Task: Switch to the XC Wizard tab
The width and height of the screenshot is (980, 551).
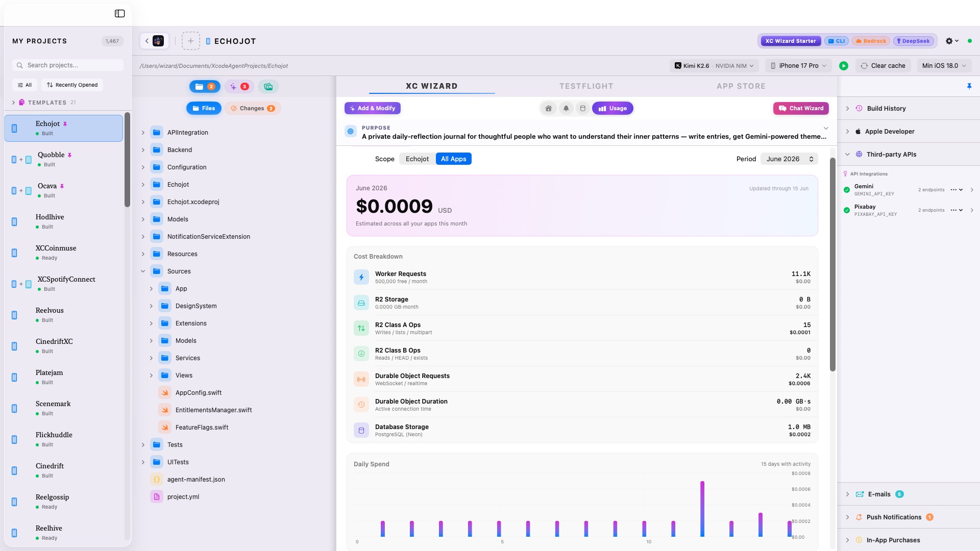Action: click(432, 86)
